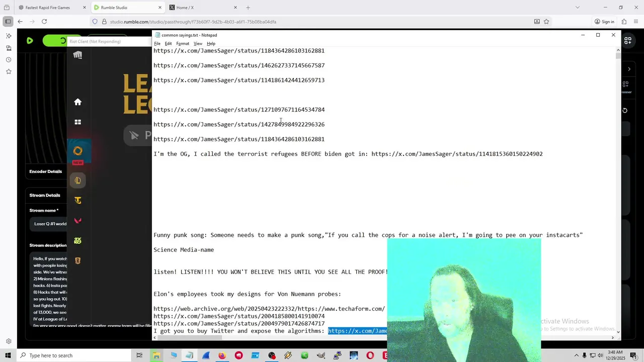Open the notification center icon
The image size is (644, 362).
633,355
